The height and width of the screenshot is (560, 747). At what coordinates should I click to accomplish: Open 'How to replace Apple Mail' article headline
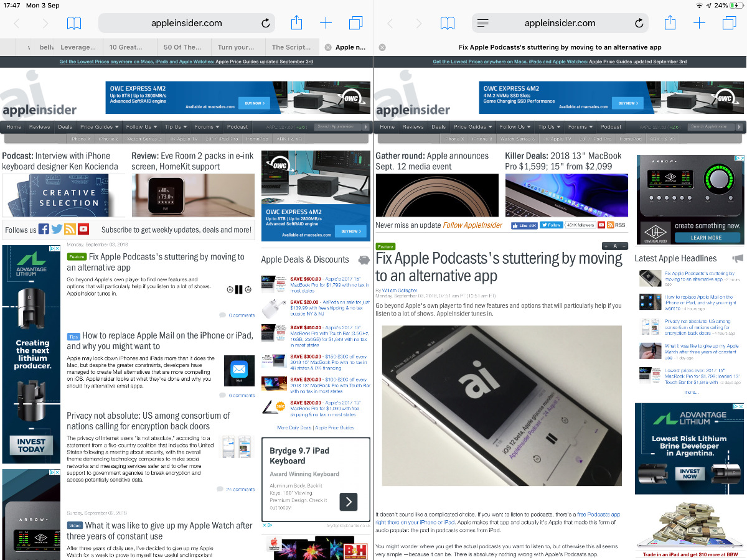click(x=160, y=340)
